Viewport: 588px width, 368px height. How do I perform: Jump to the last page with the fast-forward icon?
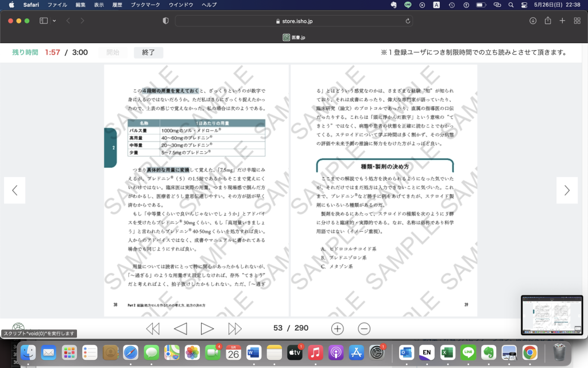tap(235, 328)
